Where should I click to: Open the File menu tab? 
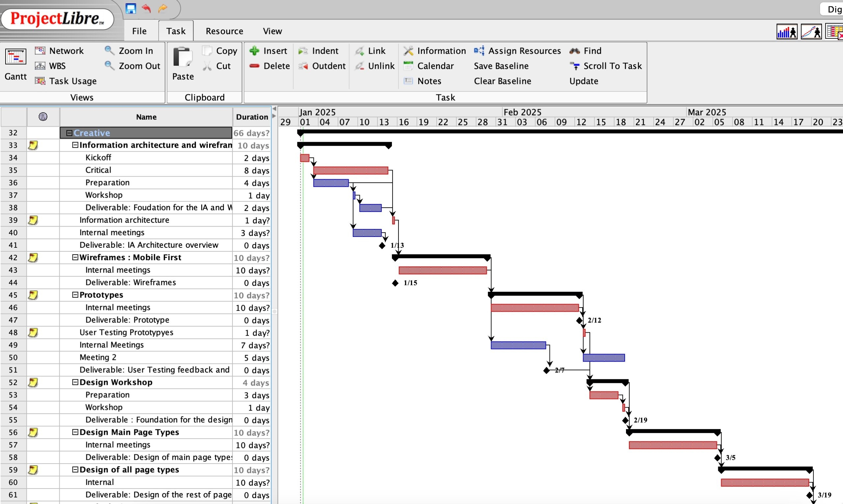pos(139,31)
